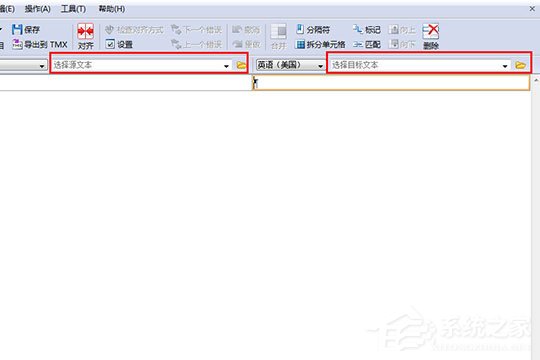This screenshot has height=360, width=540.
Task: Click the 匹配 match tool
Action: click(366, 44)
